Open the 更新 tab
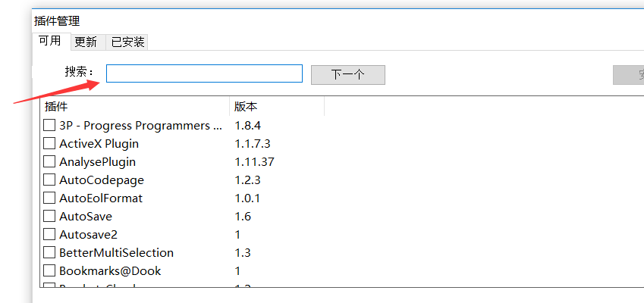Image resolution: width=644 pixels, height=303 pixels. pyautogui.click(x=86, y=42)
